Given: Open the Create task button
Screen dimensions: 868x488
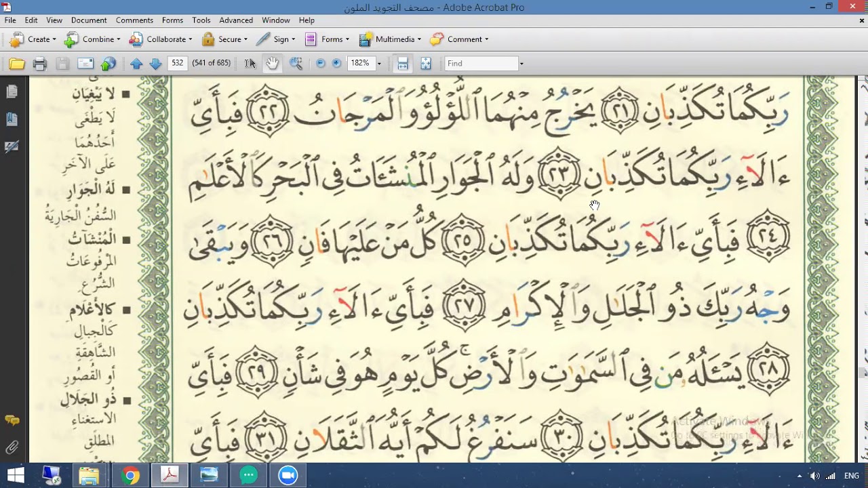Looking at the screenshot, I should point(32,39).
